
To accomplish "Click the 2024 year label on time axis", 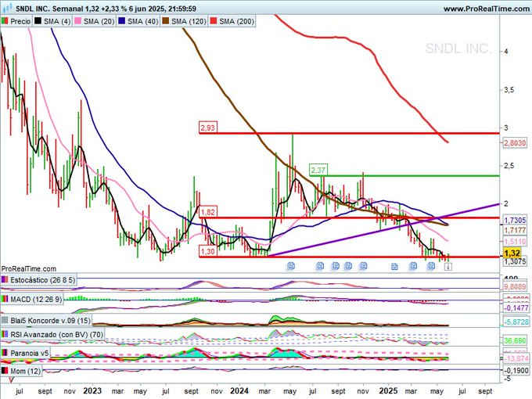I will pyautogui.click(x=239, y=391).
